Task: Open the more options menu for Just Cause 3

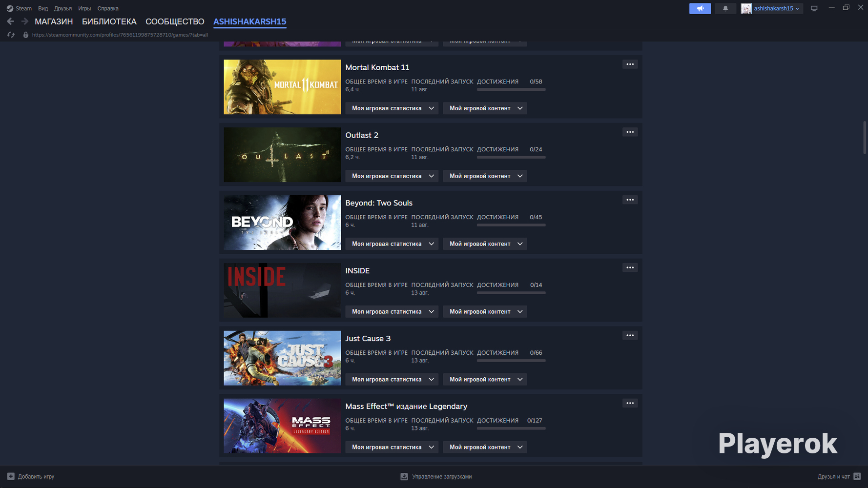Action: pyautogui.click(x=630, y=335)
